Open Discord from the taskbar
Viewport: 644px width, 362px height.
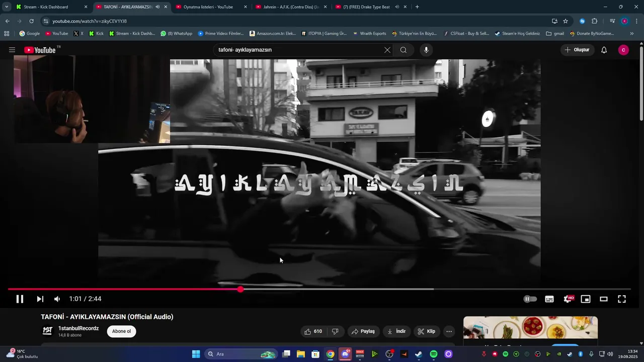point(345,354)
